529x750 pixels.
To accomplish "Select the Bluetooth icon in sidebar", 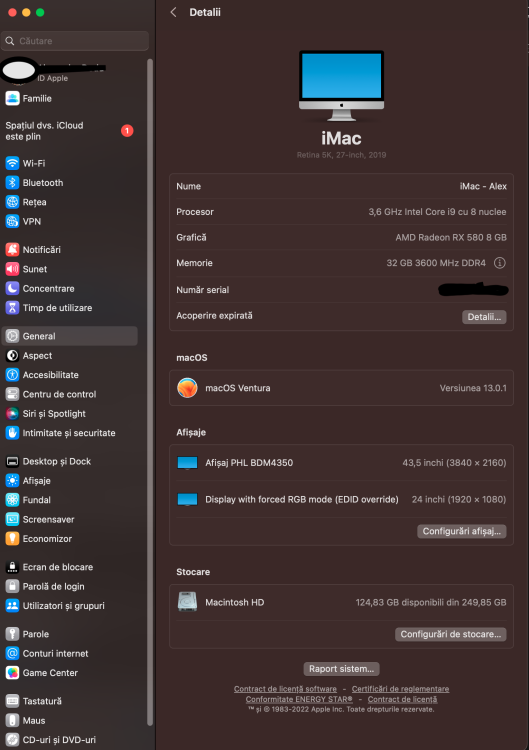I will (12, 183).
